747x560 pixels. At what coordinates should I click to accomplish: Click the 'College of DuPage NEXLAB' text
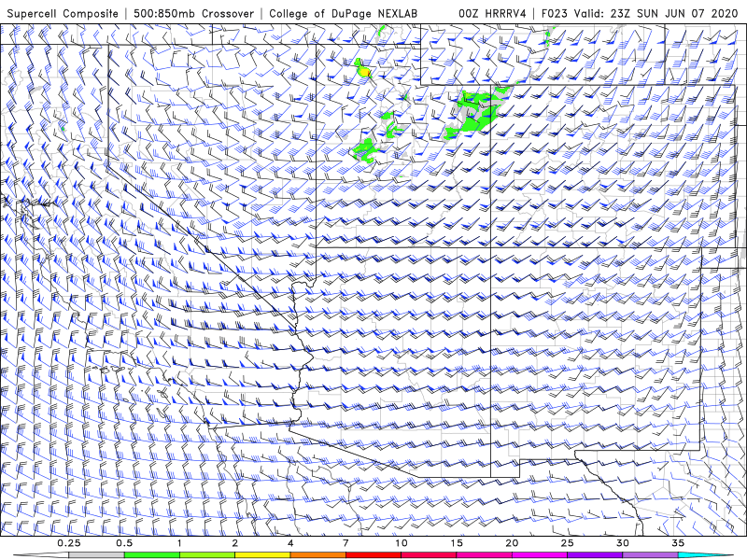point(343,14)
